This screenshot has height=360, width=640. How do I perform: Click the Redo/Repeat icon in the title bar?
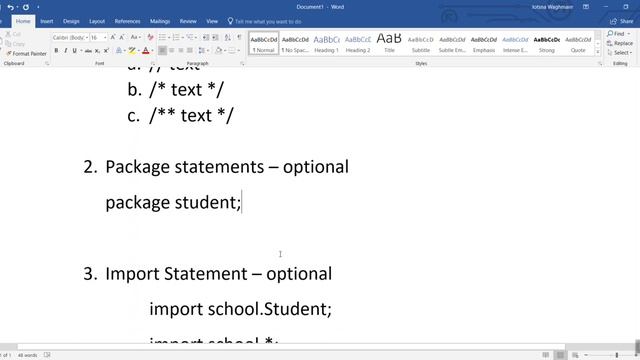[x=26, y=7]
